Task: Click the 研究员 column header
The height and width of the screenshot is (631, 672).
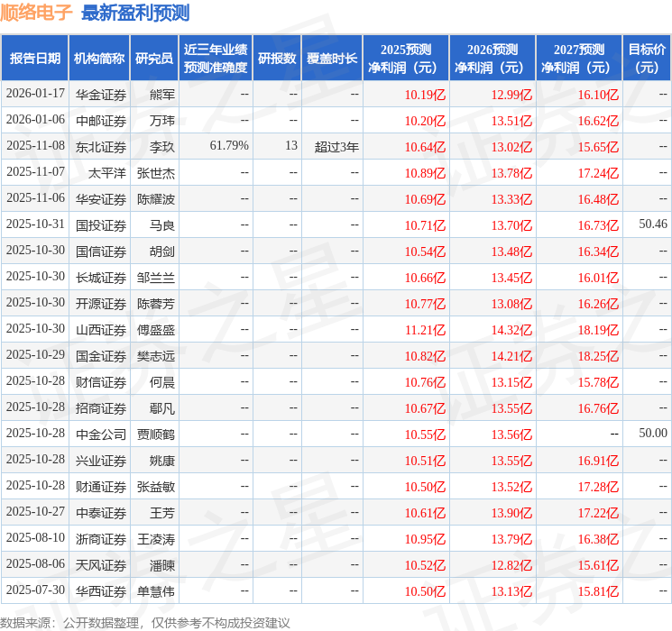Action: 154,59
